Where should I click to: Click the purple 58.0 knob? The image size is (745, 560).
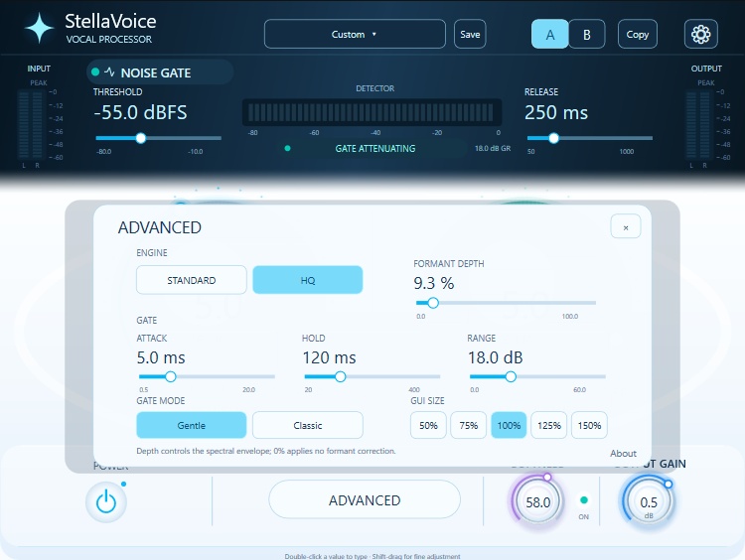pos(537,501)
